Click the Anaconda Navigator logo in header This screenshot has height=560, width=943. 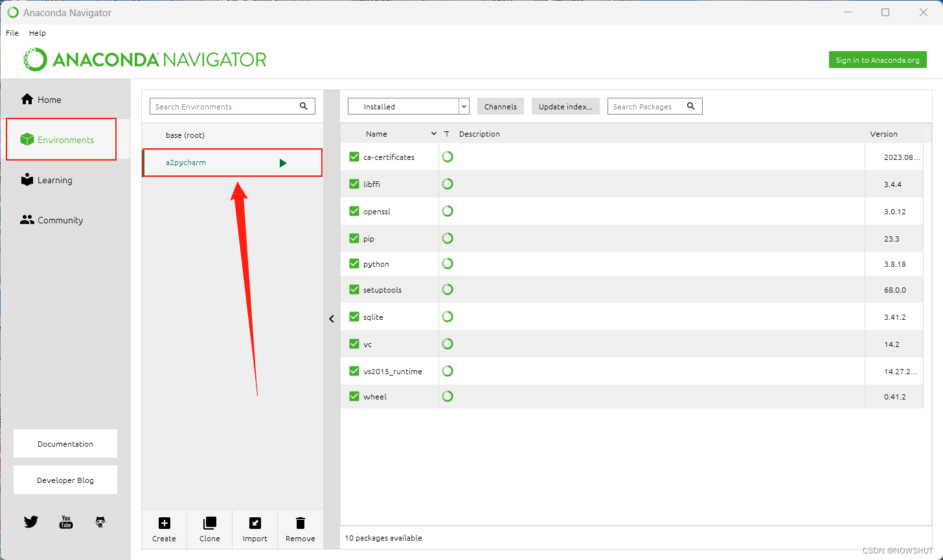[x=146, y=60]
